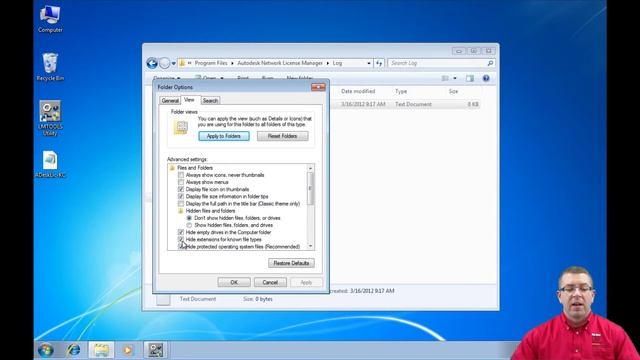Refresh the Log folder address bar
This screenshot has height=360, width=640.
coord(379,63)
